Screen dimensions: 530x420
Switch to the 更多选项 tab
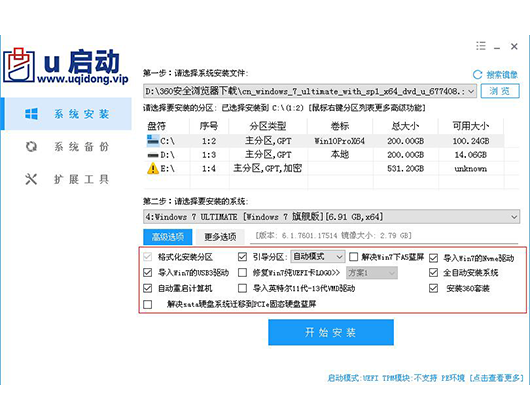point(220,237)
